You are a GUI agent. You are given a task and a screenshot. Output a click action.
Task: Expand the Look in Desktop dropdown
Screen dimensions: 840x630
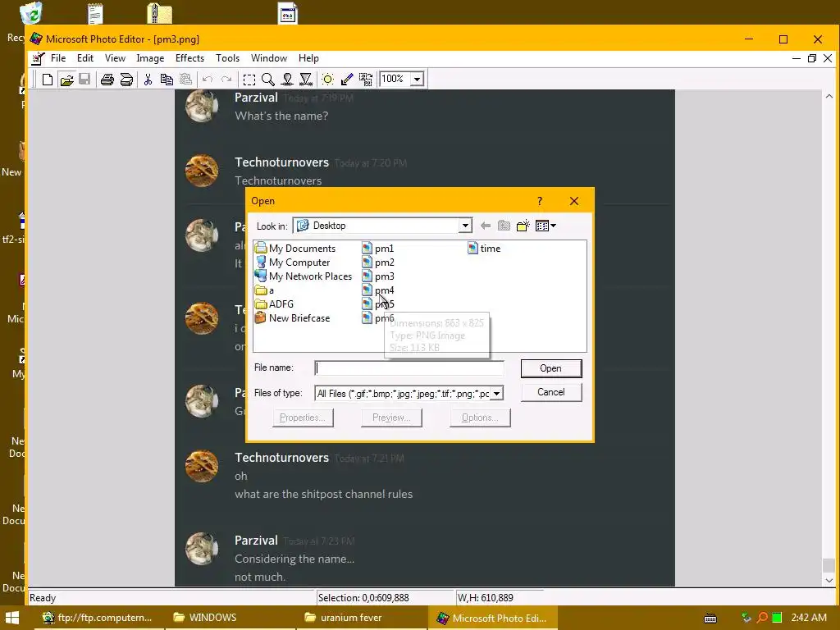[x=465, y=226]
